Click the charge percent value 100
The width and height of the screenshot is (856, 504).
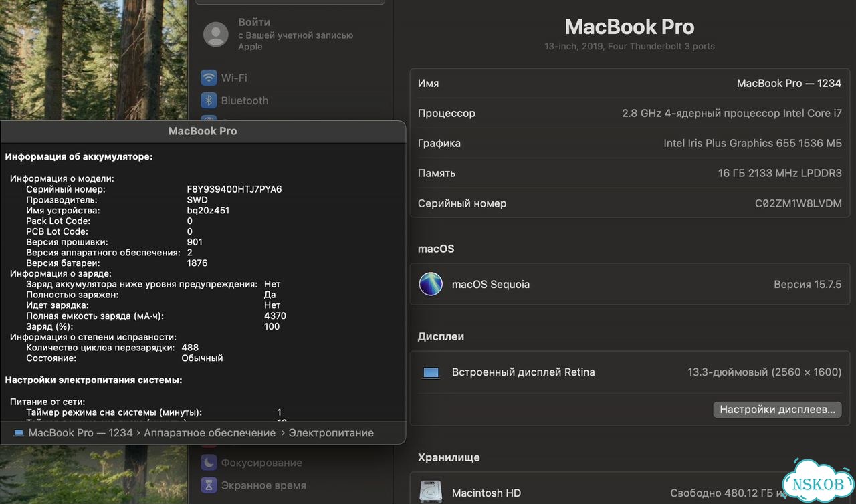[x=272, y=326]
